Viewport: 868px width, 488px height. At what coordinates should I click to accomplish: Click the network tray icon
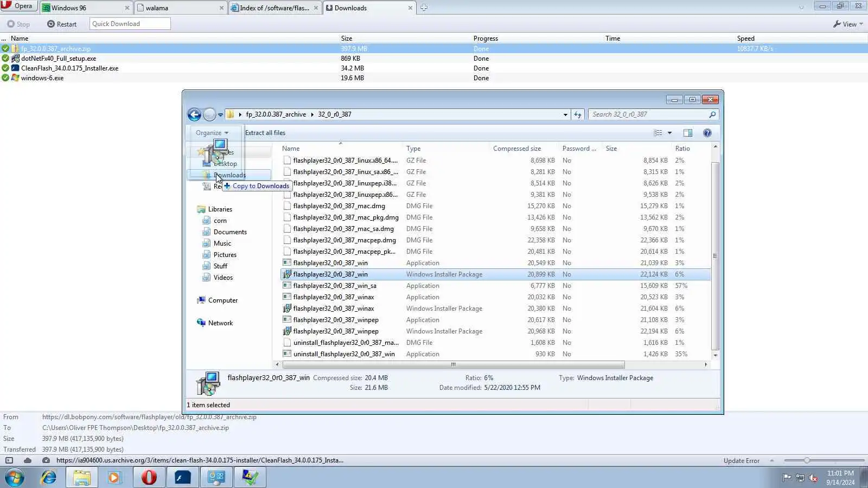coord(800,478)
